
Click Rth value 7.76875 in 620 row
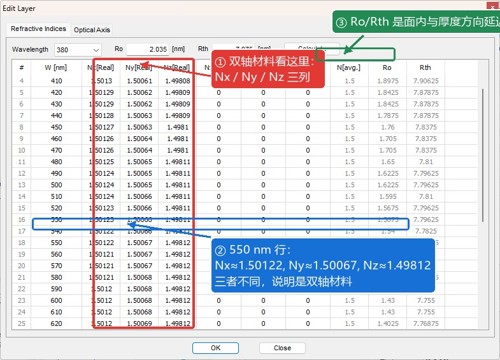click(x=426, y=323)
